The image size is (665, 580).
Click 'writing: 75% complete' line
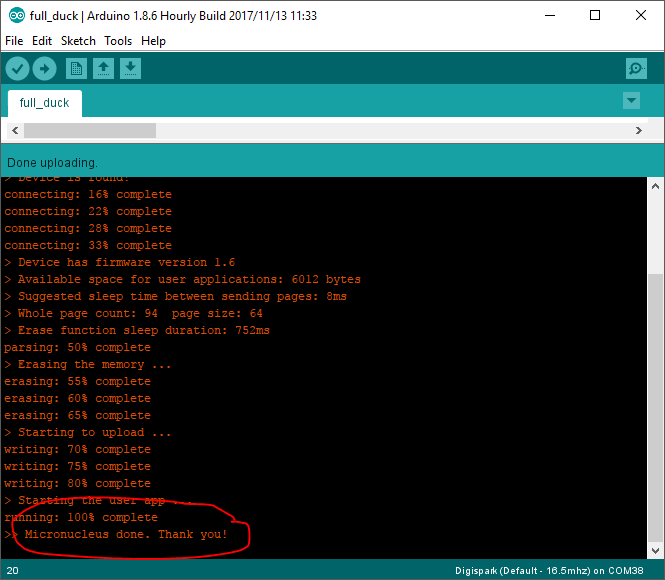(77, 466)
